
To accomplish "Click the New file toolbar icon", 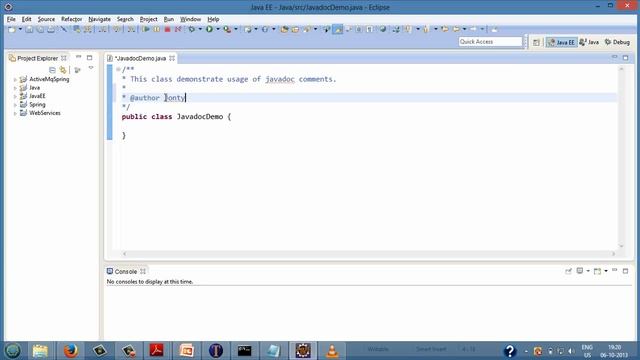I will click(12, 29).
